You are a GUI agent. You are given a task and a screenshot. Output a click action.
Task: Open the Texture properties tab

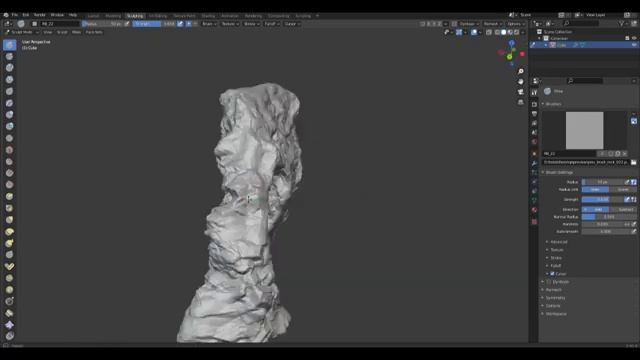pos(534,222)
